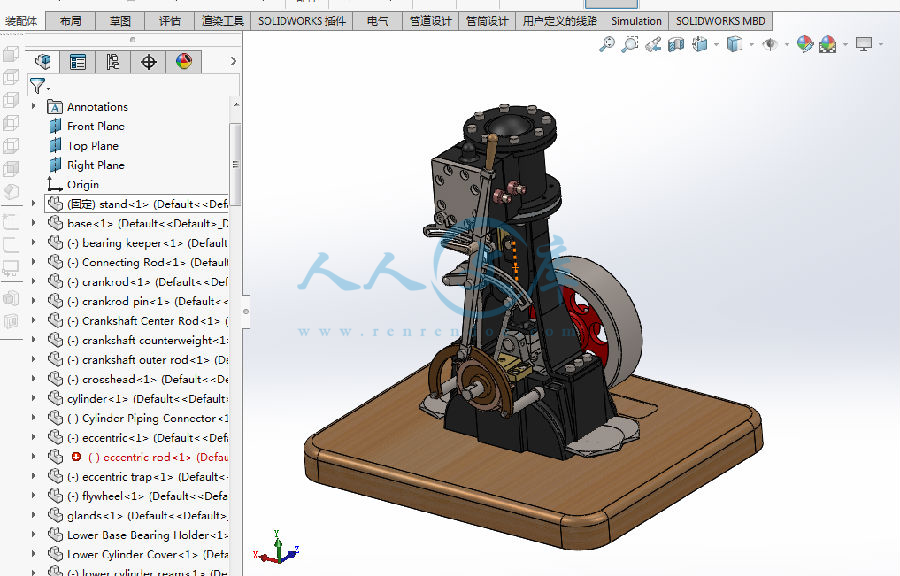This screenshot has height=576, width=900.
Task: Select the crankrod pin<1> component
Action: point(137,301)
